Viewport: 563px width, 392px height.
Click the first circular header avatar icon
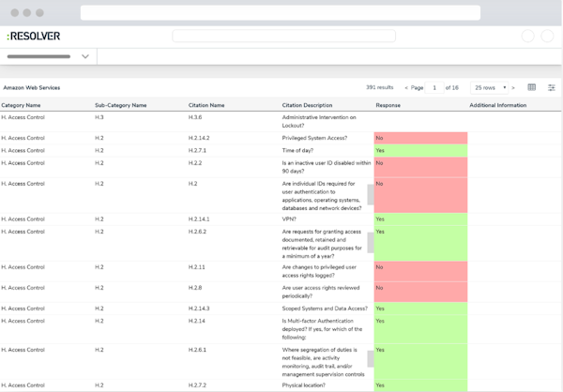click(527, 36)
